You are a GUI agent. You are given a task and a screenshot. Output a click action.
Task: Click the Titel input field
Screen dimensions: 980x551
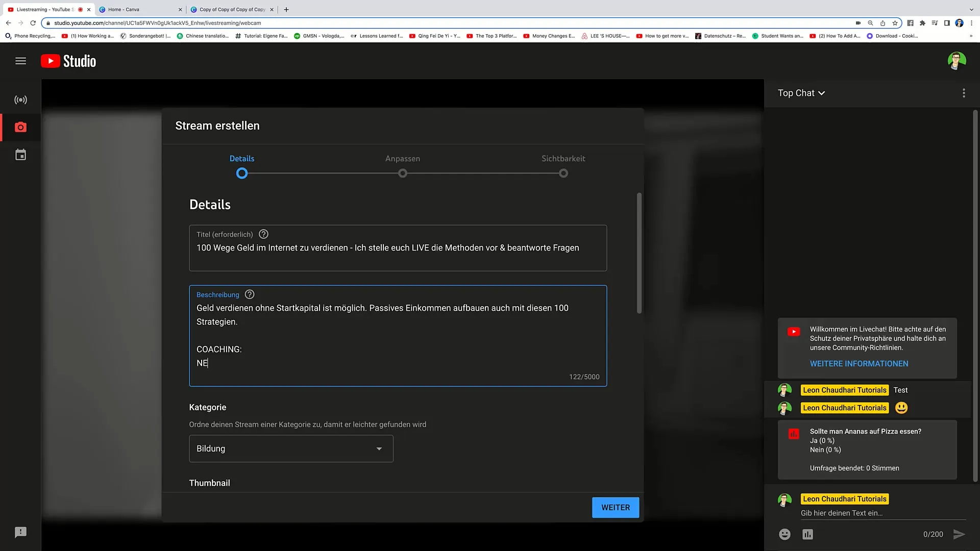[x=397, y=247]
